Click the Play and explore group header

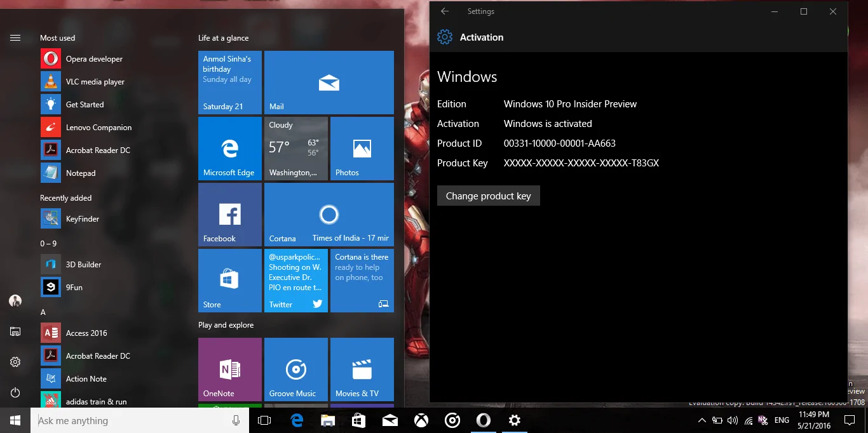click(226, 325)
